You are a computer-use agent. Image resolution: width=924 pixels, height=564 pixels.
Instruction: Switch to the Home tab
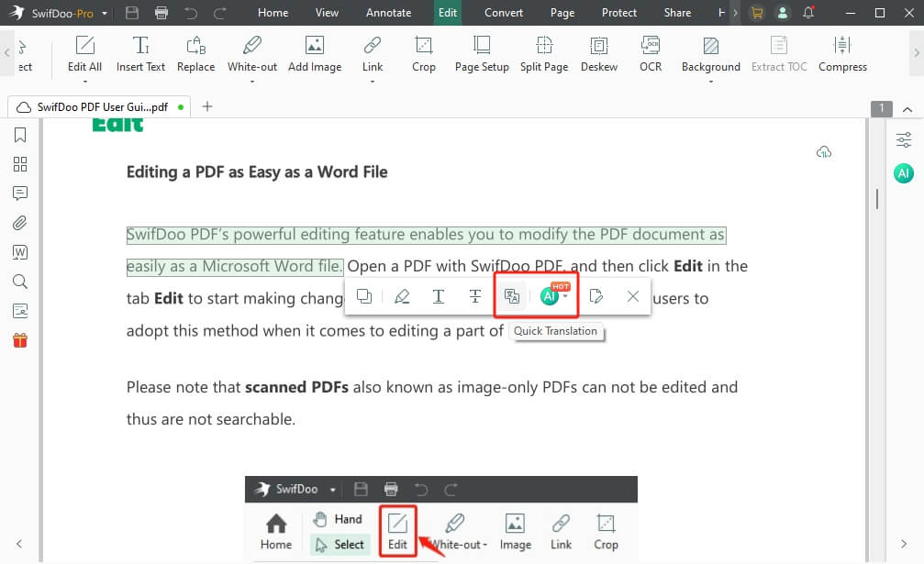point(273,12)
